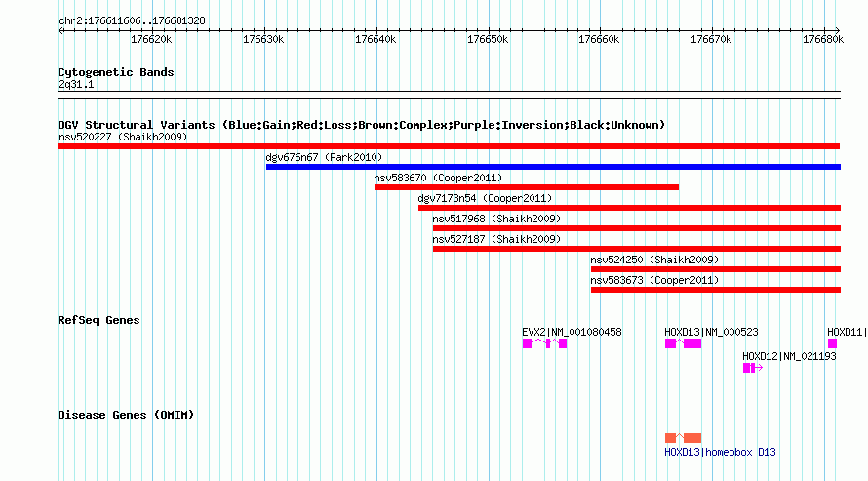Click the Cytogenetic Bands track title
Image resolution: width=868 pixels, height=481 pixels.
pos(116,72)
